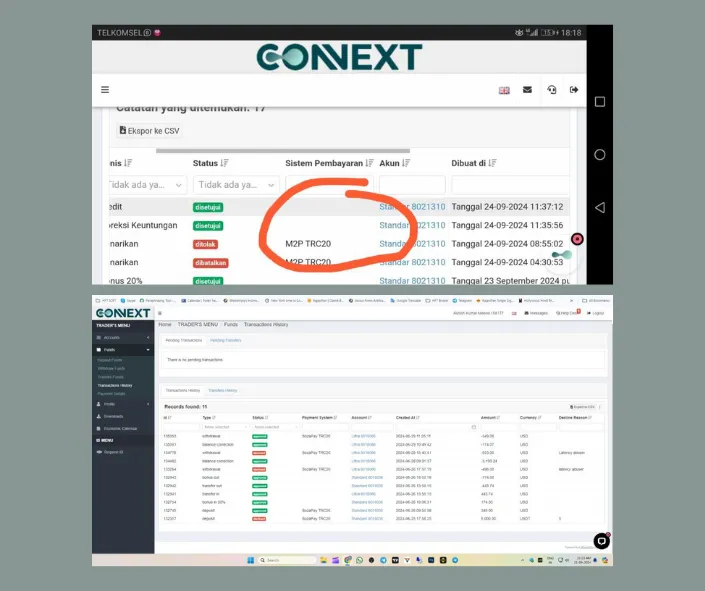
Task: Open the kebab menu next to Export to CSV
Action: click(600, 407)
